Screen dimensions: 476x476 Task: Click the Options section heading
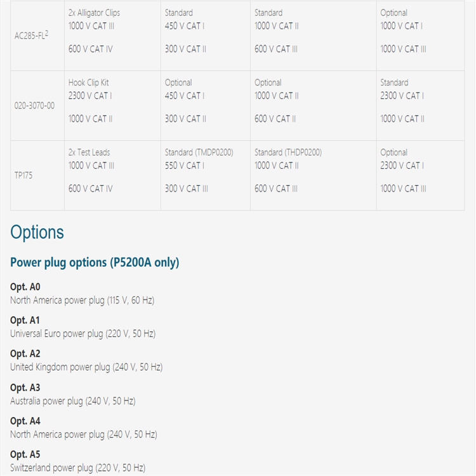click(37, 232)
